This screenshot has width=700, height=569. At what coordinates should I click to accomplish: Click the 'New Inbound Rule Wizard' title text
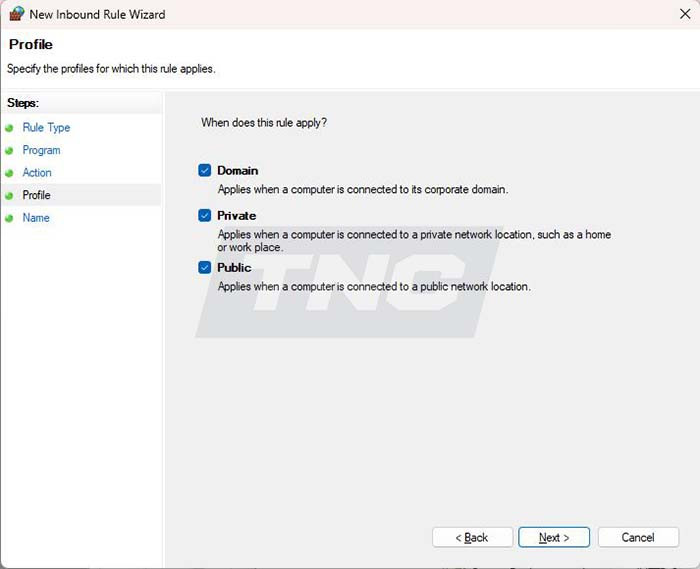pyautogui.click(x=97, y=14)
